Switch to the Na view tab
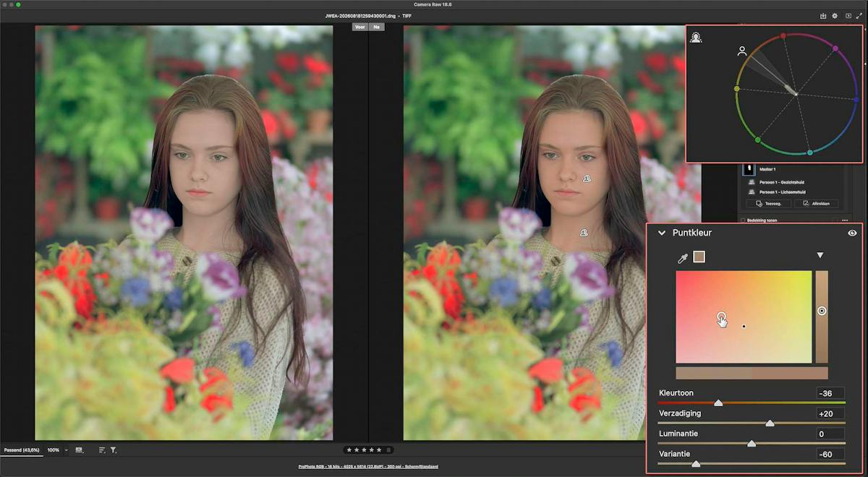Image resolution: width=868 pixels, height=477 pixels. [x=376, y=27]
